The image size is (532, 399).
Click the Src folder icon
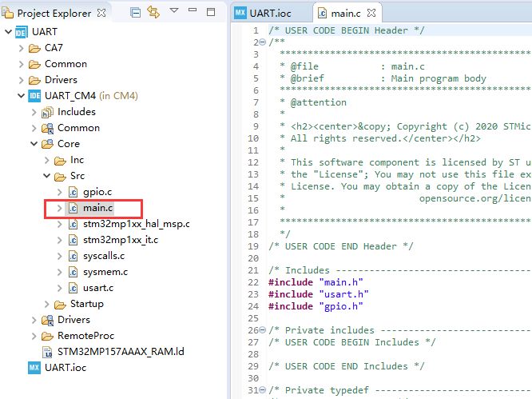pos(60,177)
